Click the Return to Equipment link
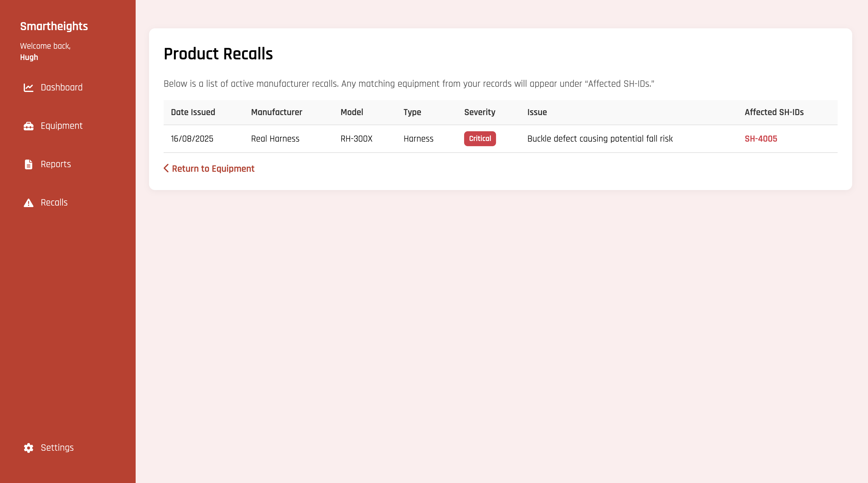Viewport: 868px width, 483px height. [x=213, y=169]
